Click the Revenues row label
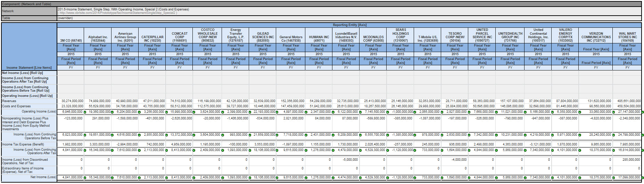The width and height of the screenshot is (644, 184). (x=9, y=101)
